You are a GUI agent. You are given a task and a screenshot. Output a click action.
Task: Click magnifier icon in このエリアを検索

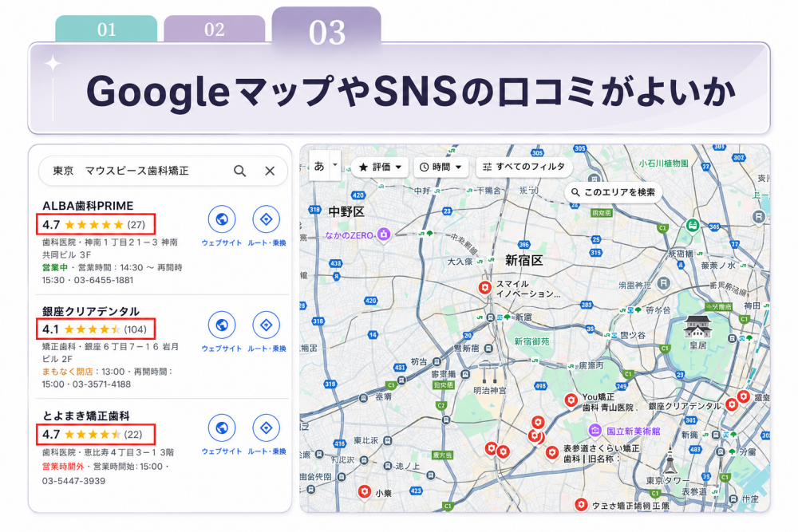pyautogui.click(x=575, y=192)
